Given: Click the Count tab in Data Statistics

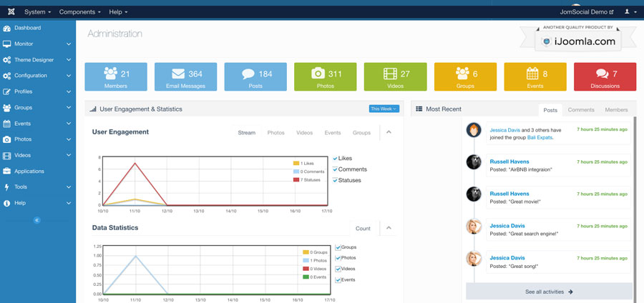Looking at the screenshot, I should [x=363, y=229].
